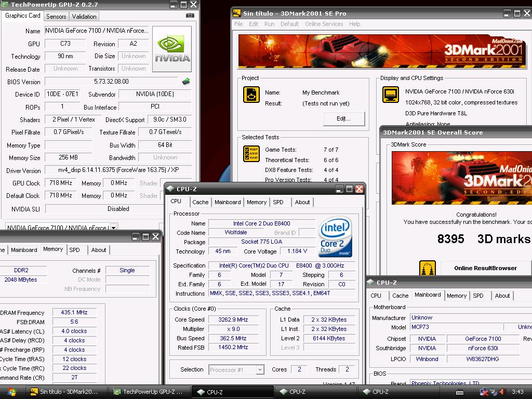
Task: Click the Selected Tests checklist icon
Action: pyautogui.click(x=251, y=154)
